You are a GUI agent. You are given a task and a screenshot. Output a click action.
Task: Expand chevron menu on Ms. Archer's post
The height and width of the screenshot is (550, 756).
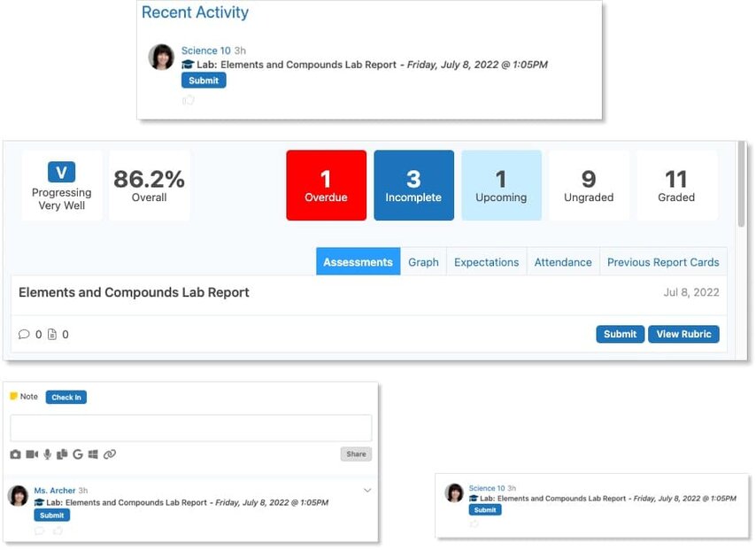click(x=367, y=491)
